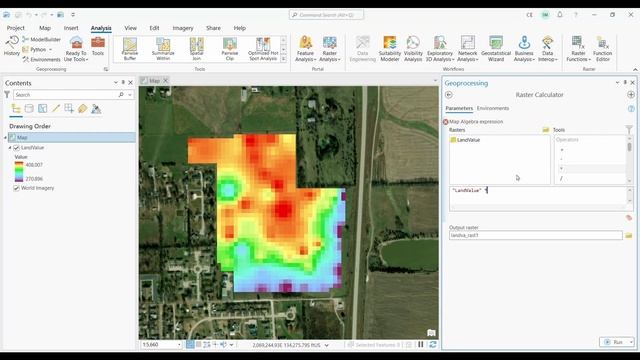Select the Spatial Join tool
640x360 pixels.
tap(197, 49)
